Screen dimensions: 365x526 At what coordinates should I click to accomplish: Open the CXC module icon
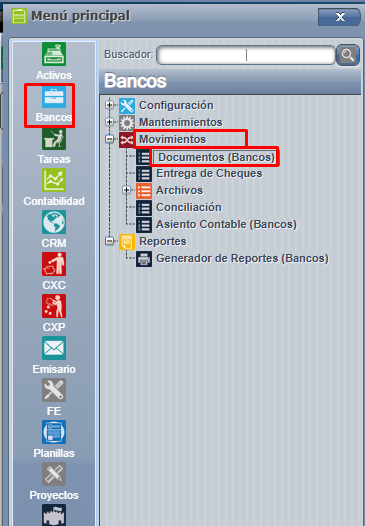click(54, 264)
